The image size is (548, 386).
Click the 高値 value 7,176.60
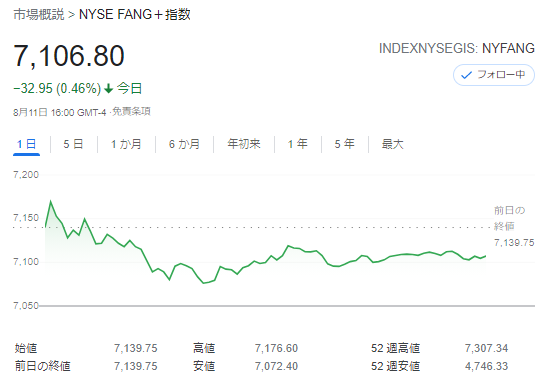[x=276, y=348]
